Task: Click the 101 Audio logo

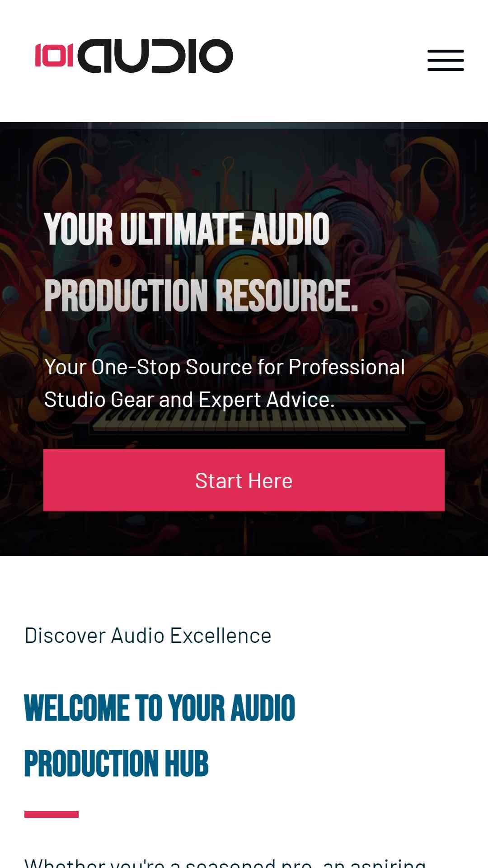Action: [134, 56]
